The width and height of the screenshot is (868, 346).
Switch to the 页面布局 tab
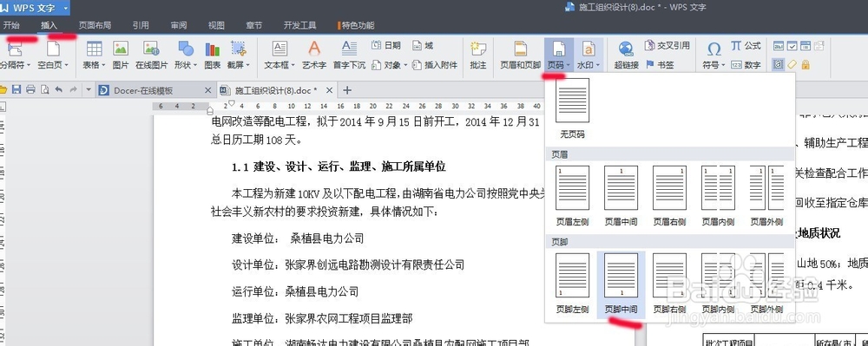(95, 25)
